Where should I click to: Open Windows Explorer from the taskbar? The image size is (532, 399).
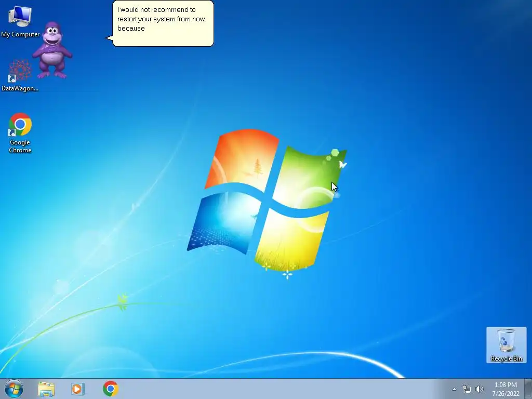tap(46, 389)
